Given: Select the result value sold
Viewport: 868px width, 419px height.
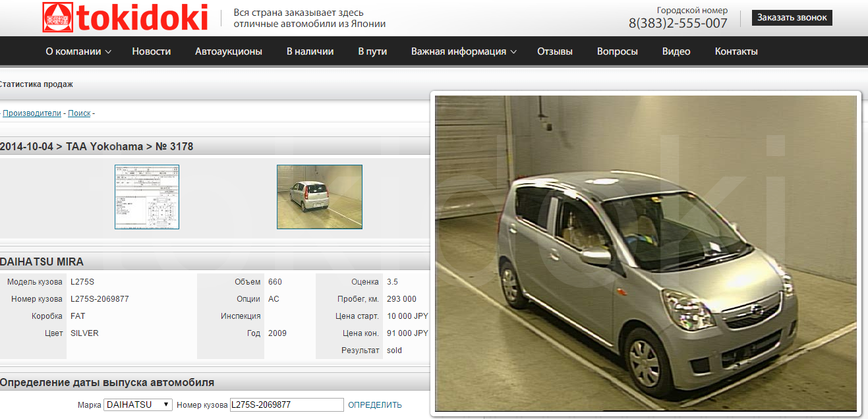Looking at the screenshot, I should [x=394, y=350].
